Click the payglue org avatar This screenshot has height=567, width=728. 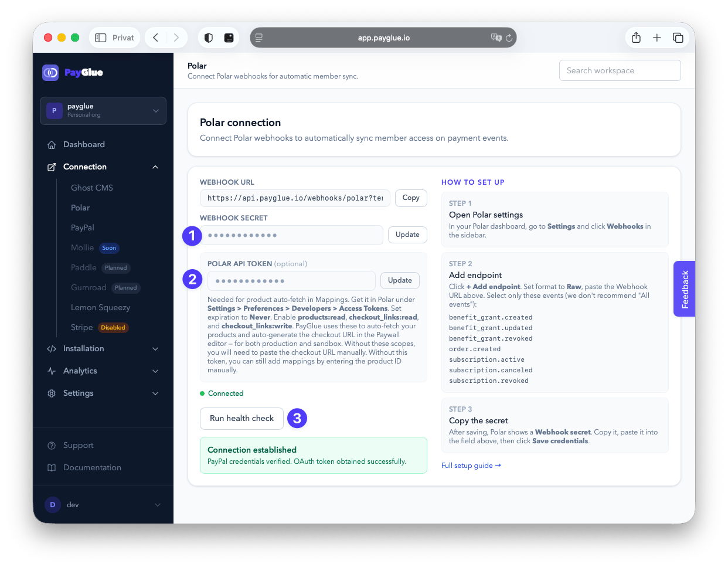pos(55,111)
